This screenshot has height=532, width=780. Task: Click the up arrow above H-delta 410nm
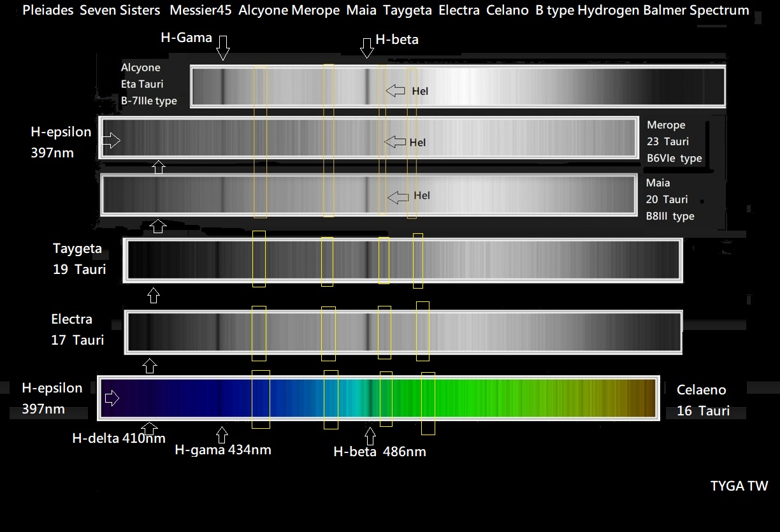150,428
